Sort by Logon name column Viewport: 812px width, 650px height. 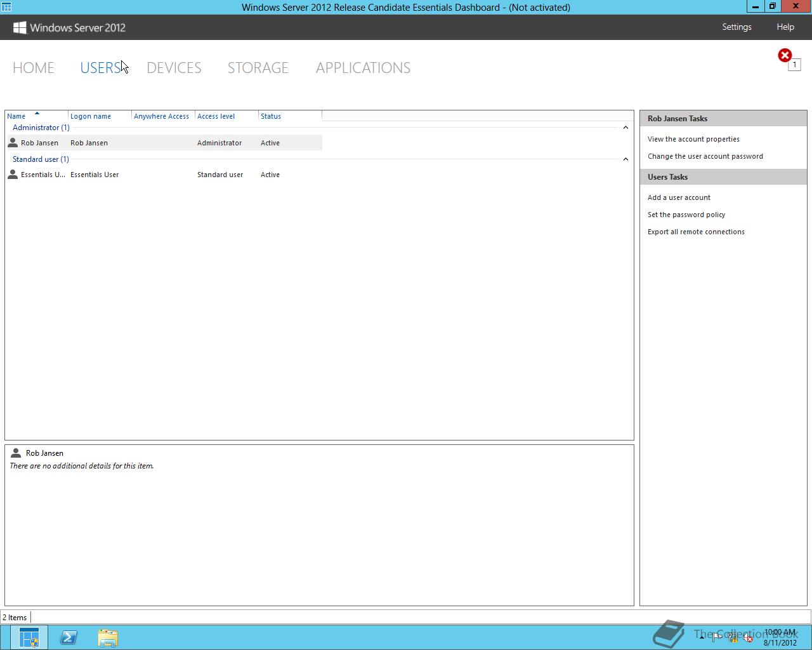[x=100, y=116]
